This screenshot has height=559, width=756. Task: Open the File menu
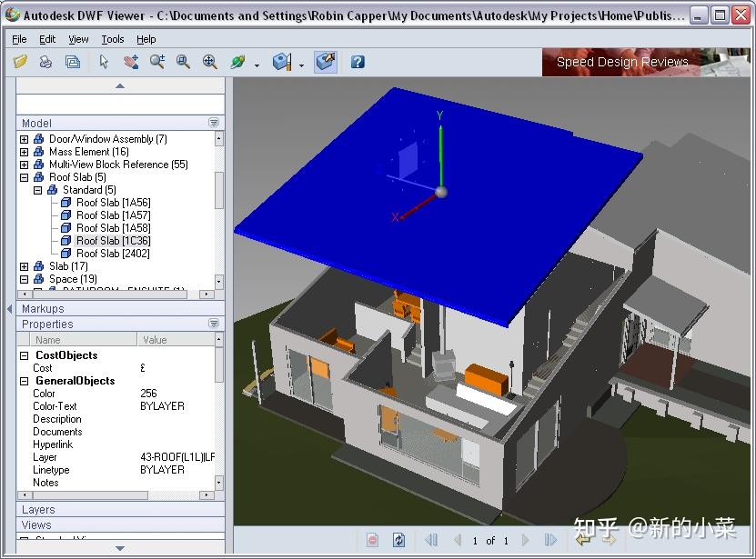[x=17, y=39]
